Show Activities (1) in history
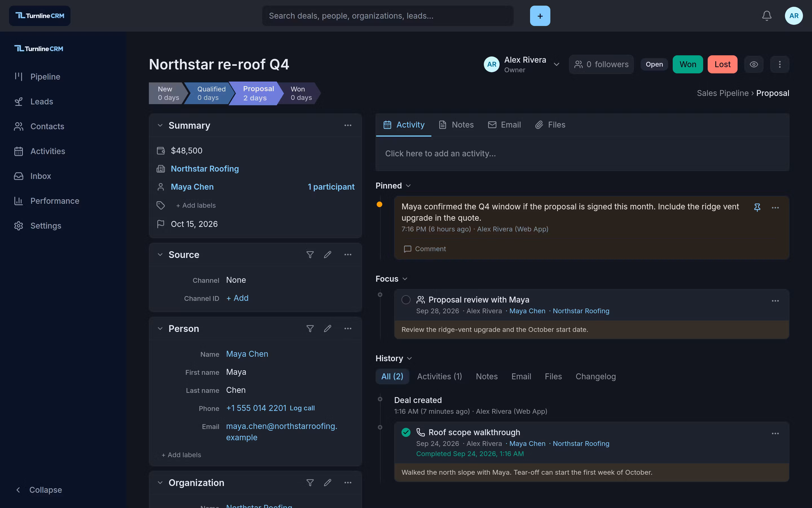This screenshot has height=508, width=812. [440, 376]
